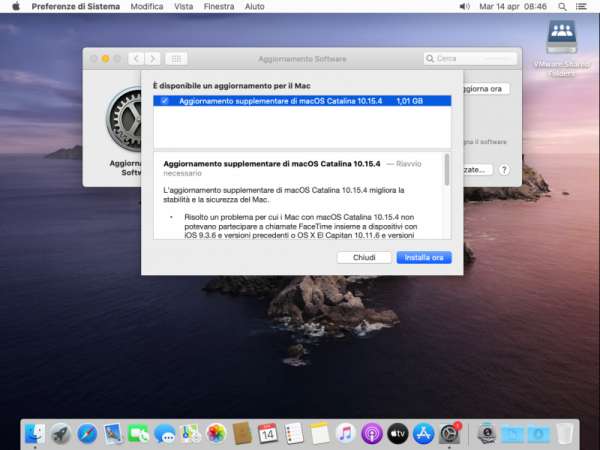Go forward with the toolbar forward arrow
Screen dimensions: 600x450
pyautogui.click(x=153, y=59)
